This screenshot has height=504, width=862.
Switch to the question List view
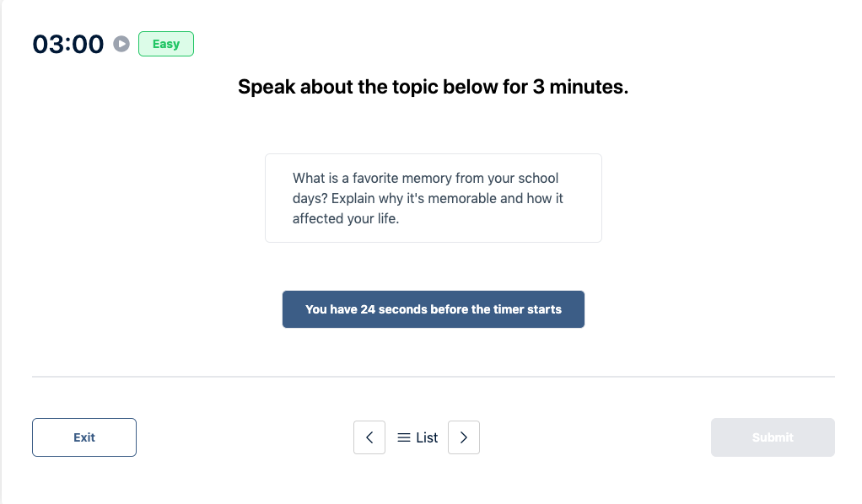(x=417, y=437)
